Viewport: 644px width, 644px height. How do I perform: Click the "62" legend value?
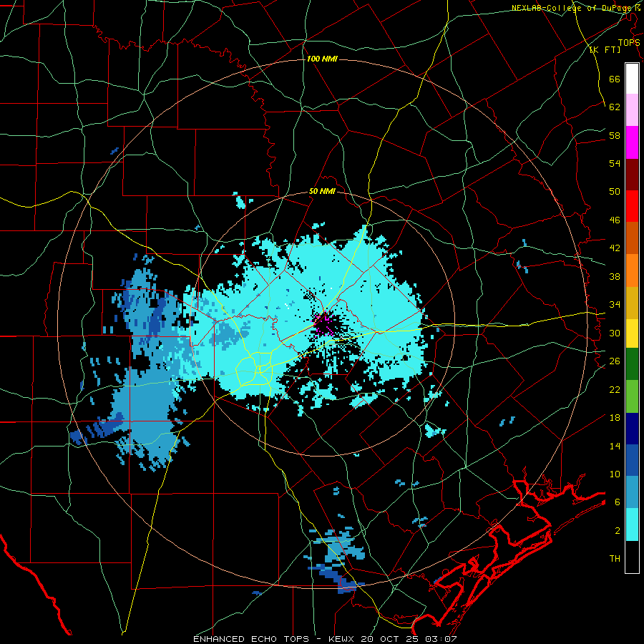(x=615, y=107)
